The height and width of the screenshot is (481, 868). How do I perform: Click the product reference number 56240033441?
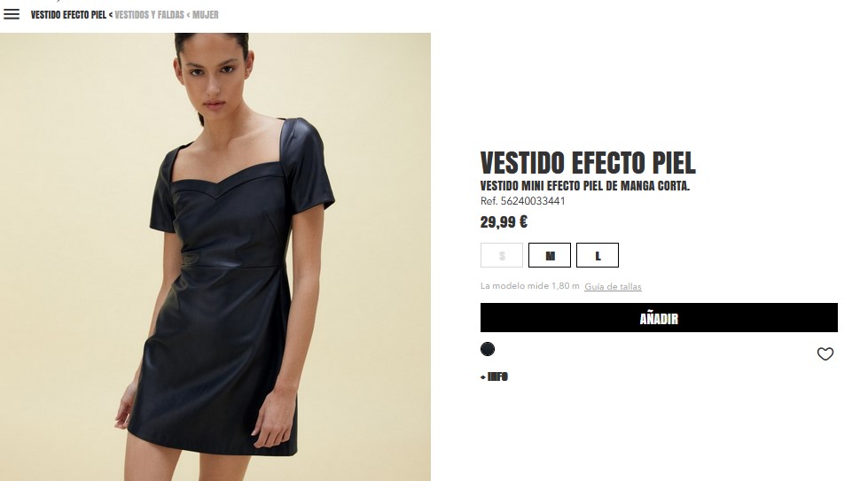coord(522,201)
